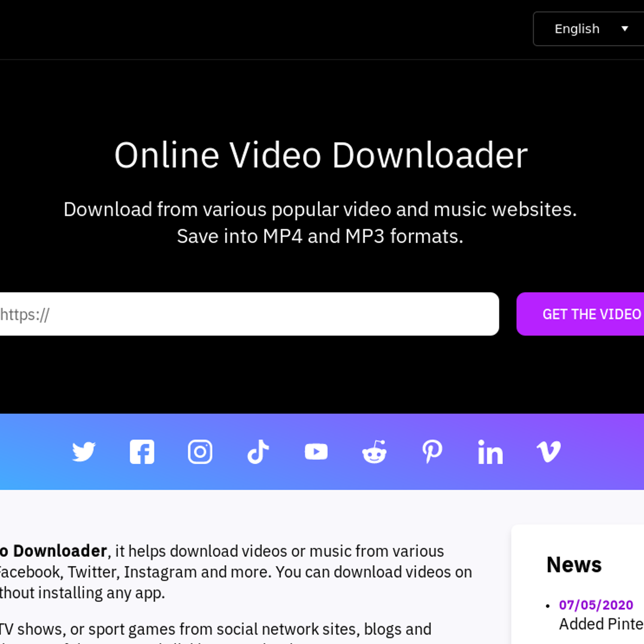Click the News panel heading
The height and width of the screenshot is (644, 644).
click(574, 565)
